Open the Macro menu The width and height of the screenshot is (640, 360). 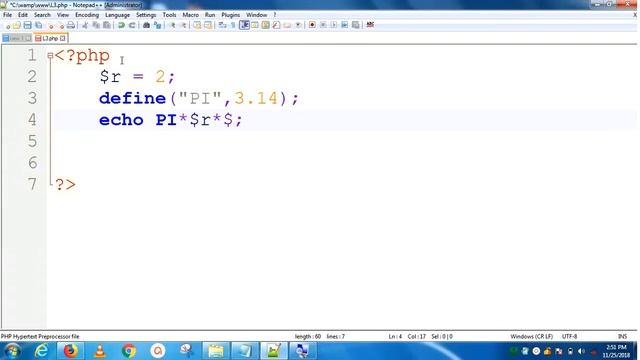pos(190,15)
